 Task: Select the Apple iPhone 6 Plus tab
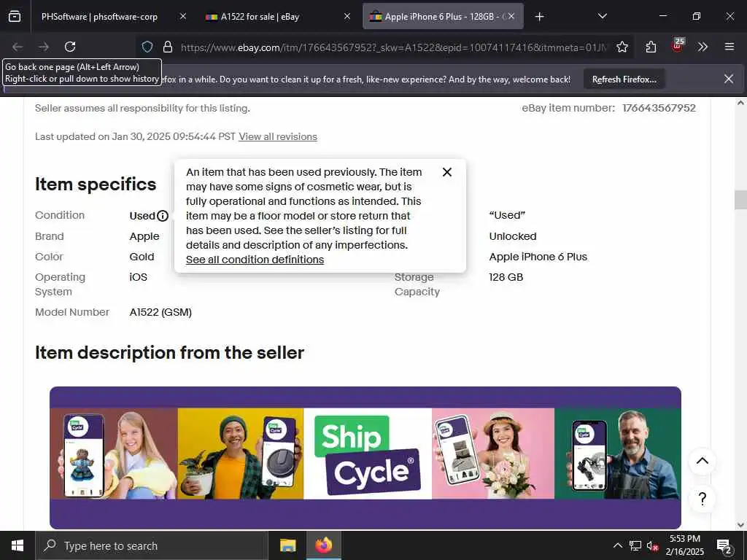[x=441, y=17]
